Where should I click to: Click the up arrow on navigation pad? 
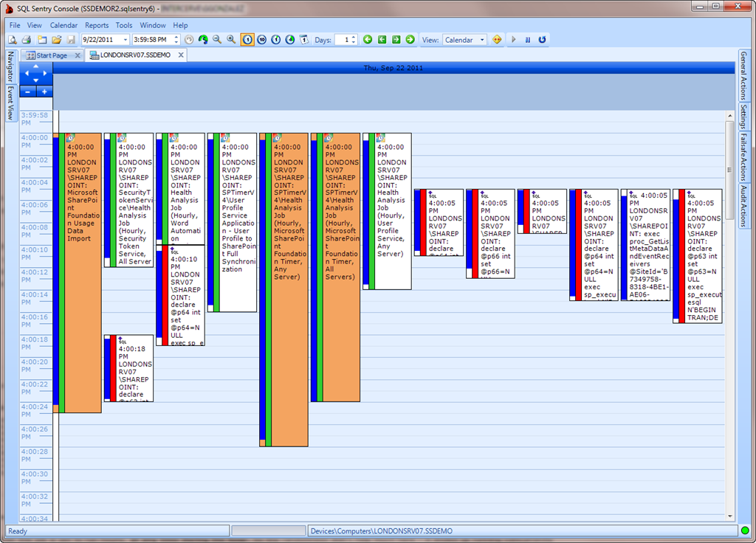35,66
